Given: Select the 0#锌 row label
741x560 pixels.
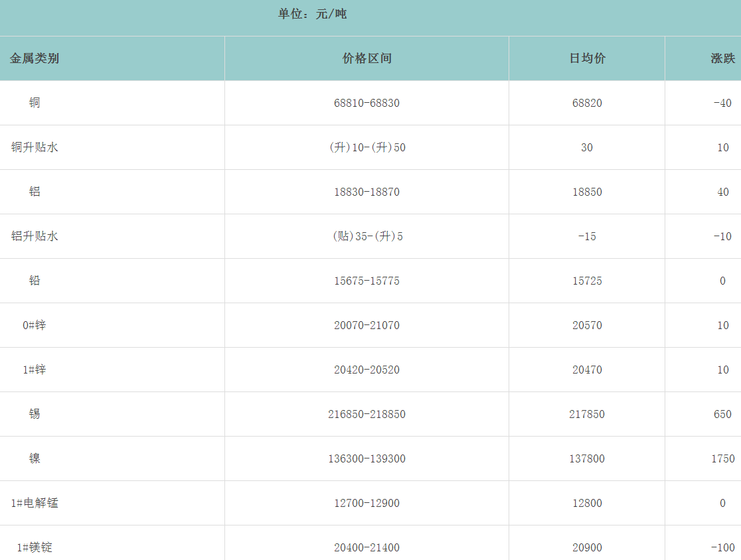Looking at the screenshot, I should click(35, 325).
